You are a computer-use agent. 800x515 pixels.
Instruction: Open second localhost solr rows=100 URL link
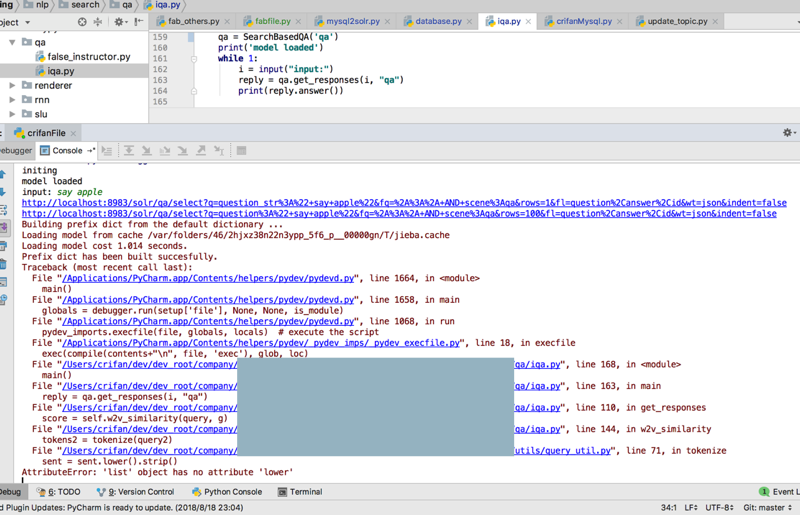[399, 213]
